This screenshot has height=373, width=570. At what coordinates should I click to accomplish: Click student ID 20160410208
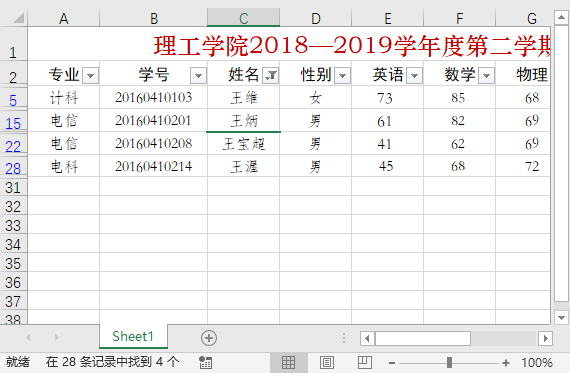tap(153, 143)
